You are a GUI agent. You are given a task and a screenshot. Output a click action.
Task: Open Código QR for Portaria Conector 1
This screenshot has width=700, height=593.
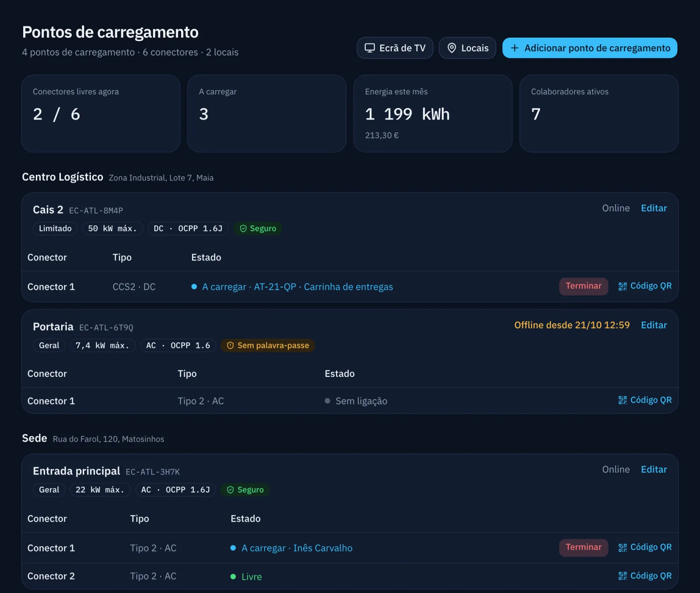(x=645, y=400)
